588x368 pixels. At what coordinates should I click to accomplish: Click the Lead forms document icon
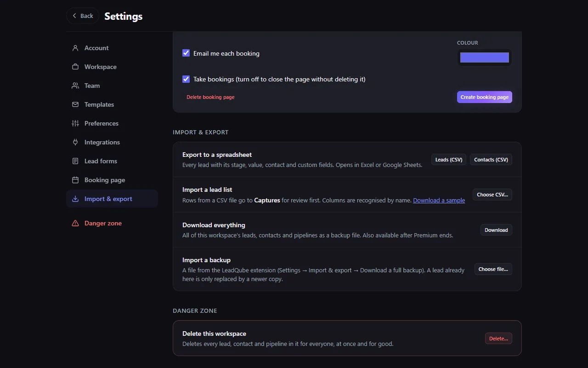(75, 161)
